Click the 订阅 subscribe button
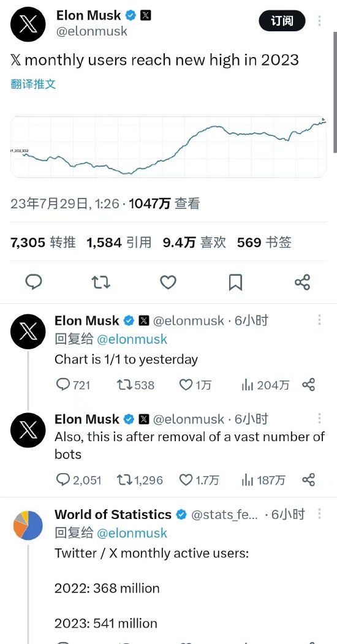The height and width of the screenshot is (644, 337). coord(282,21)
